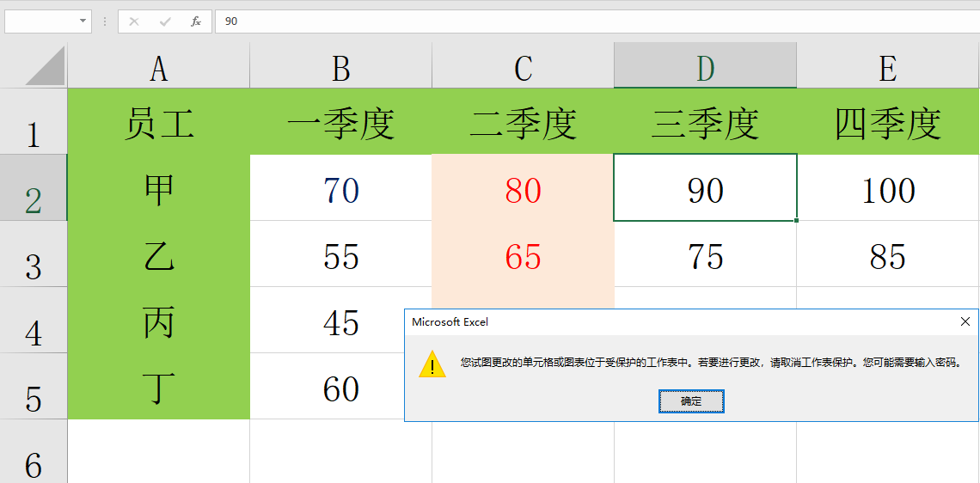Screen dimensions: 980x483
Task: Click the cell containing 55
Action: (340, 254)
